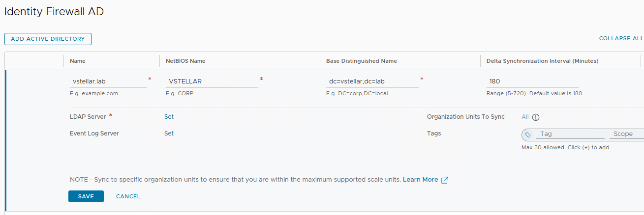Click All organization units to sync link
Image resolution: width=644 pixels, height=215 pixels.
click(x=525, y=117)
